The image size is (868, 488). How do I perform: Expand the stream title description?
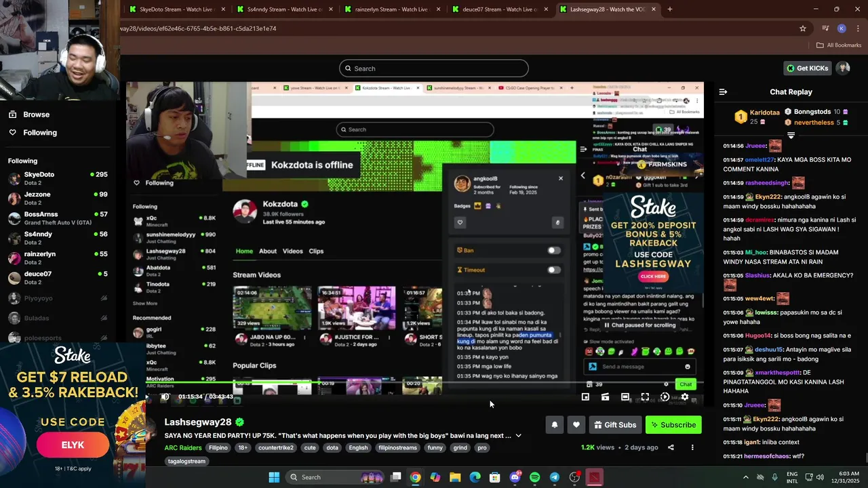[x=519, y=436]
